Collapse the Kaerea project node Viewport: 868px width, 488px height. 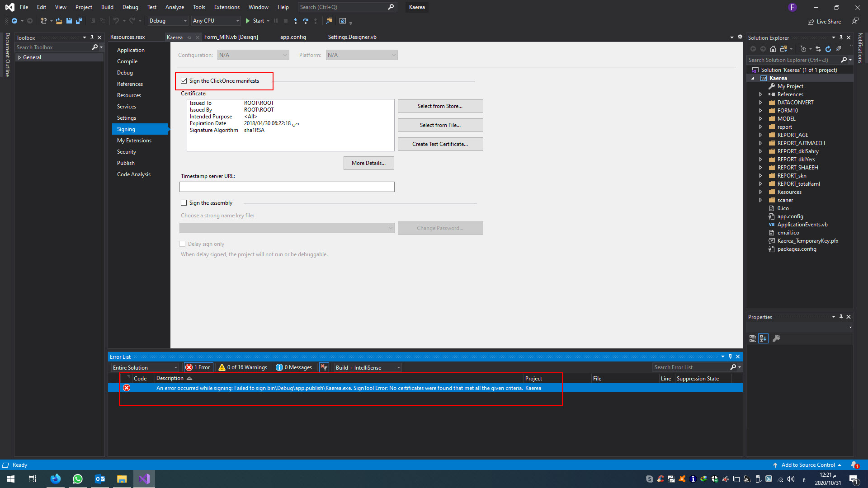click(753, 78)
